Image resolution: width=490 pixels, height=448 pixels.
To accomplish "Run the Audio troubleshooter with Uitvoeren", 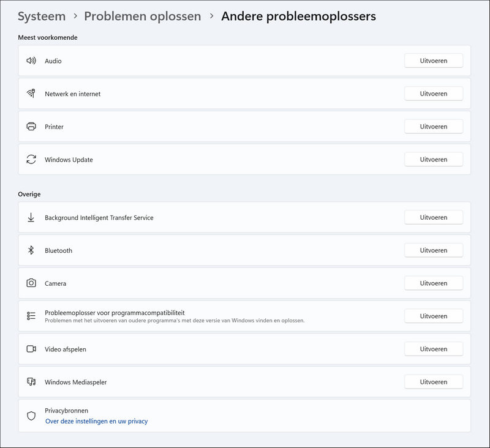I will pyautogui.click(x=433, y=61).
